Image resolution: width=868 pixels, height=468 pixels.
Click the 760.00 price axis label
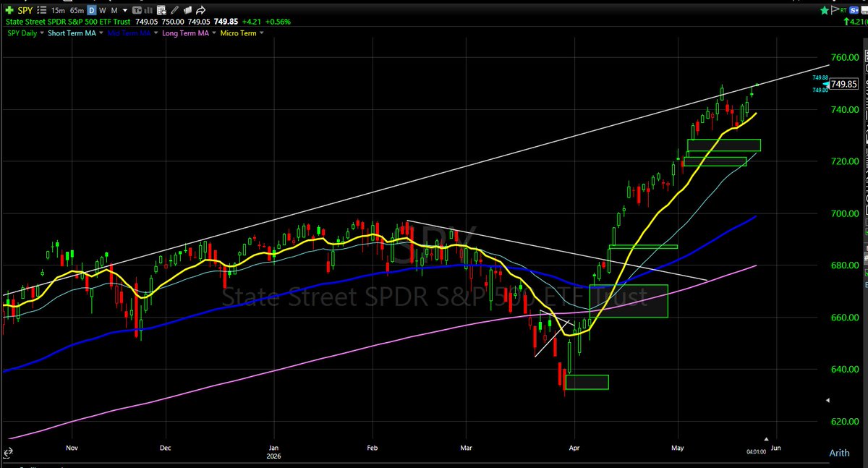pos(845,57)
